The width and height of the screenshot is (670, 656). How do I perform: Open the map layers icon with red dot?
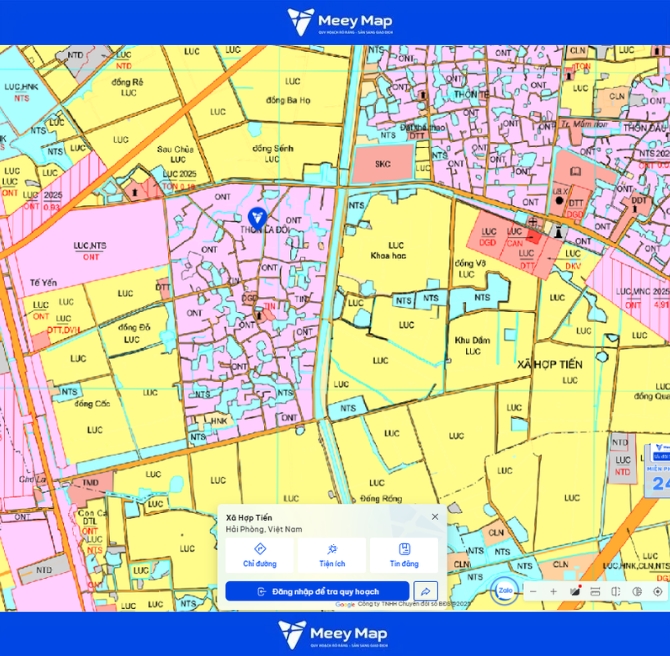pos(575,591)
